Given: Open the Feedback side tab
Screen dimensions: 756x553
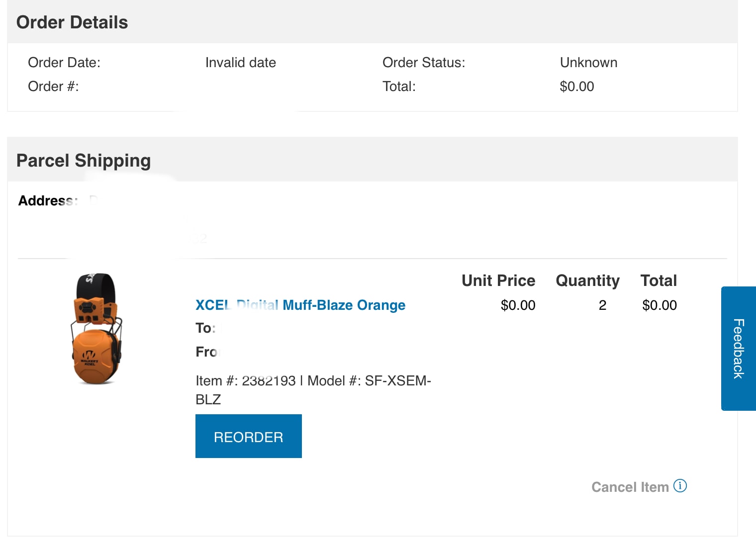Looking at the screenshot, I should (739, 348).
